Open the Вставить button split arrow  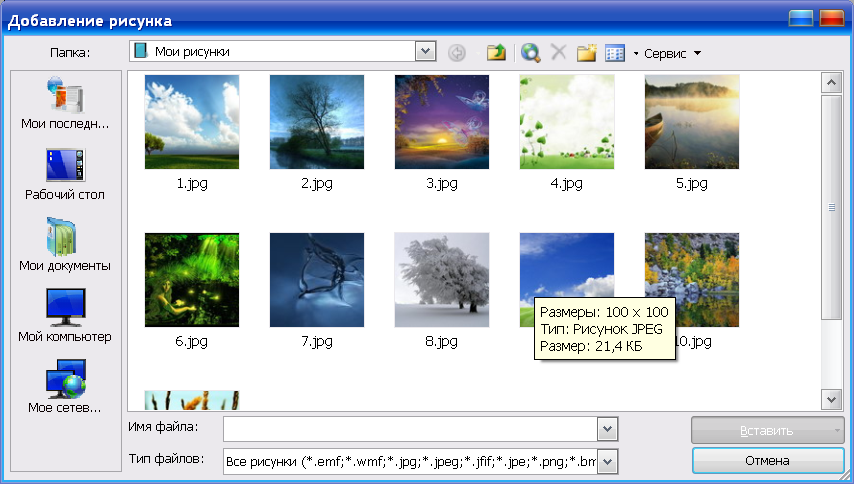[x=838, y=431]
